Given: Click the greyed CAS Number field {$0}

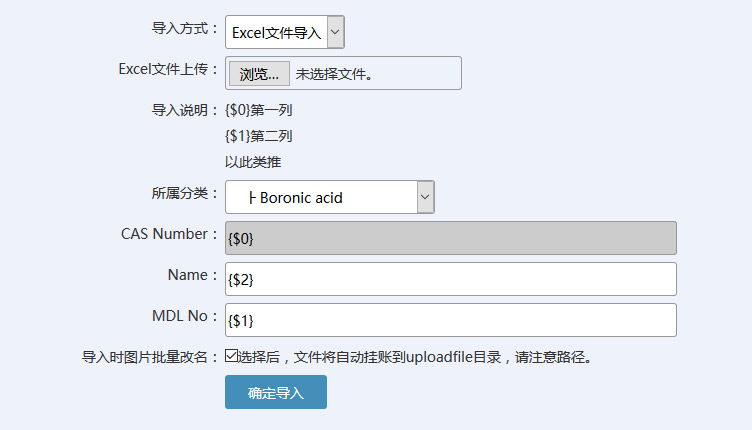Looking at the screenshot, I should [x=450, y=238].
